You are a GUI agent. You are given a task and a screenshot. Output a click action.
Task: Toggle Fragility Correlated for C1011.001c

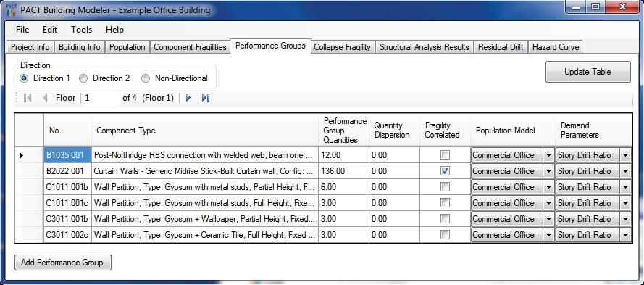coord(445,203)
